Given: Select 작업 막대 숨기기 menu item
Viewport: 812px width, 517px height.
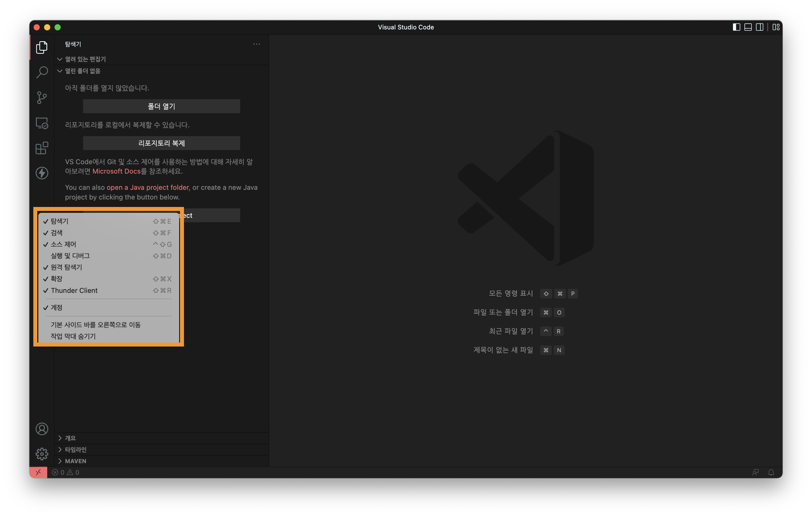Looking at the screenshot, I should 73,336.
